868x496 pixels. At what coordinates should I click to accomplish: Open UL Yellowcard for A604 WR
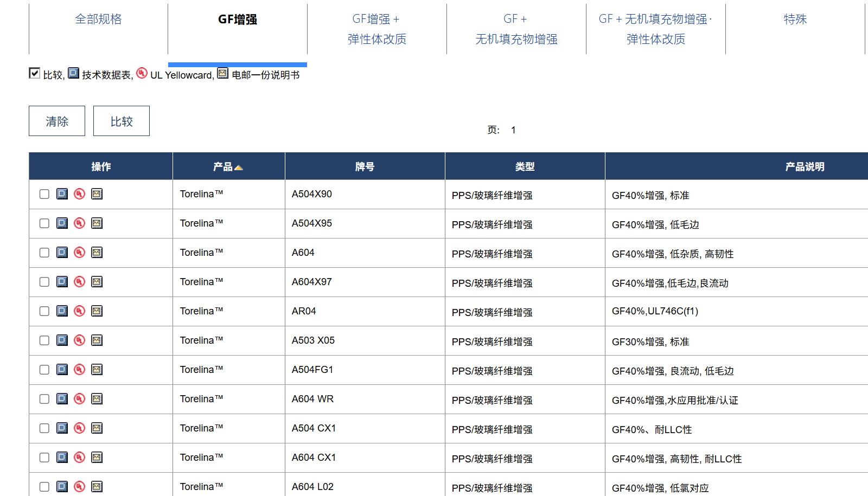tap(80, 399)
